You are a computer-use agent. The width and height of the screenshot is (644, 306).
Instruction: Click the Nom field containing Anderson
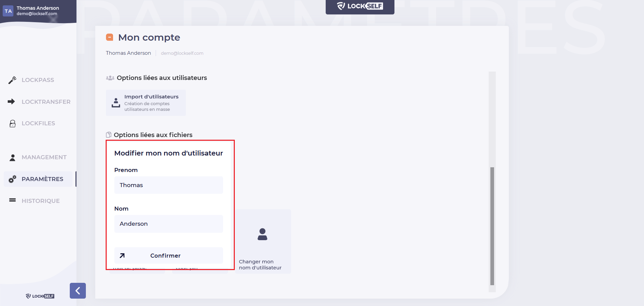(x=168, y=224)
